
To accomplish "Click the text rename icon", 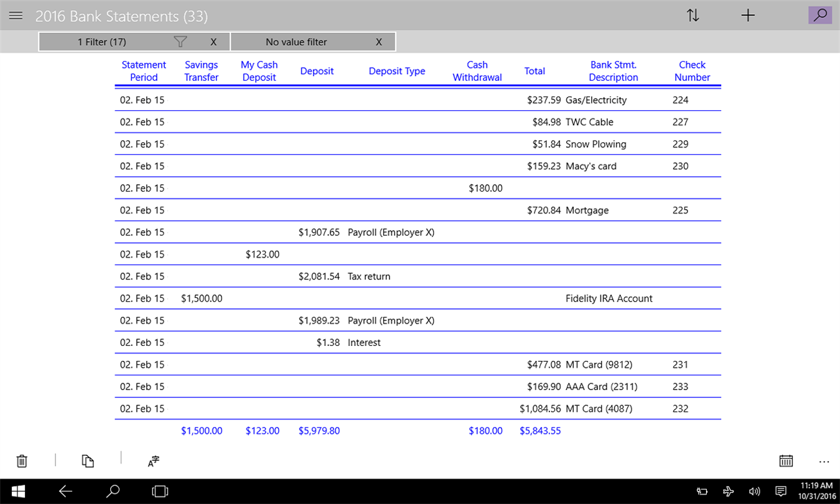I will click(154, 461).
